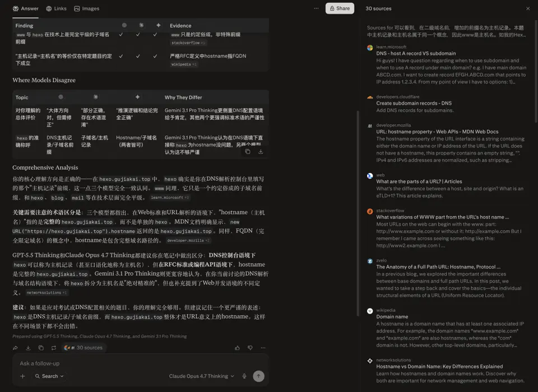Screen dimensions: 538x392
Task: Click the web source favicon
Action: pyautogui.click(x=370, y=176)
